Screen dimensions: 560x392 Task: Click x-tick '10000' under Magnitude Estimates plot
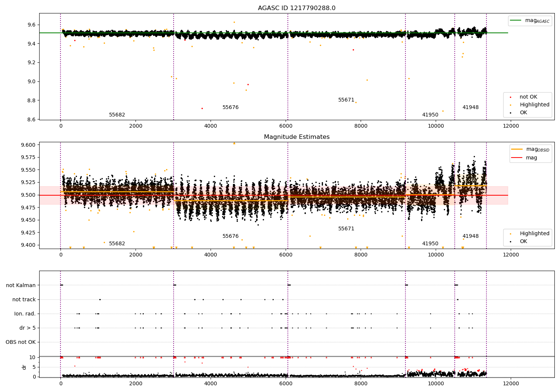tap(436, 255)
